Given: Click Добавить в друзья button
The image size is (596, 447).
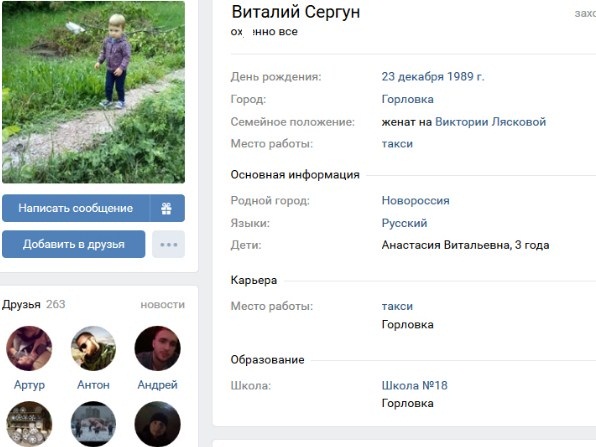Looking at the screenshot, I should 74,244.
